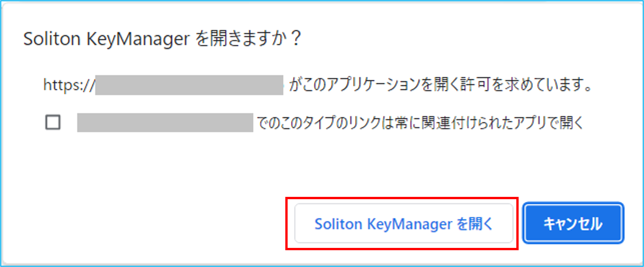Screen dimensions: 644x267
Task: Click the dialog title "Soliton KeyManager を開きますか？"
Action: tap(163, 39)
